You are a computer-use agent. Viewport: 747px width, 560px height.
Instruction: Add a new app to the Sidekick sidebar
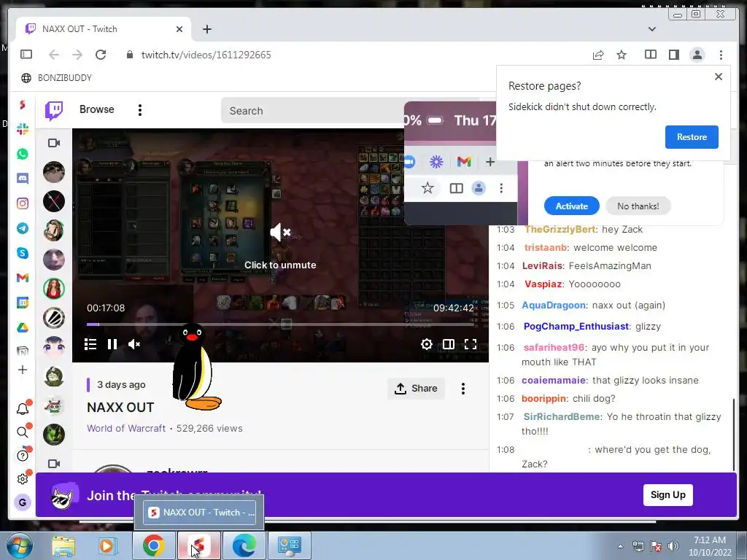(x=23, y=370)
